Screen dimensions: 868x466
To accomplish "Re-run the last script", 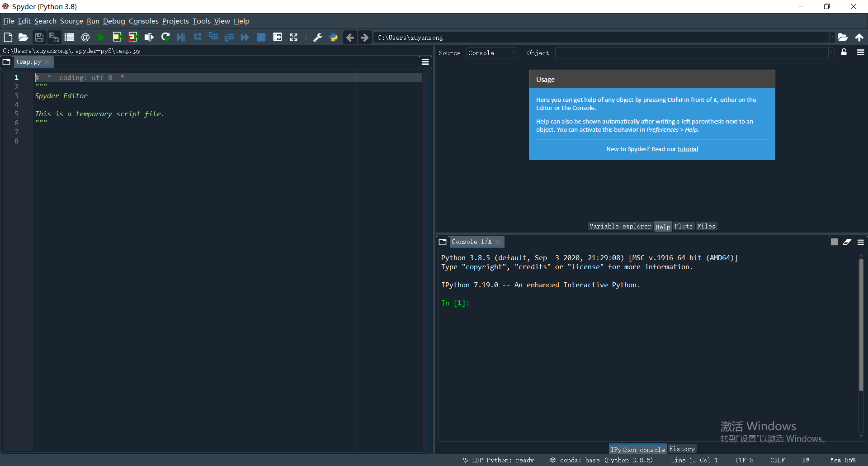I will [165, 37].
